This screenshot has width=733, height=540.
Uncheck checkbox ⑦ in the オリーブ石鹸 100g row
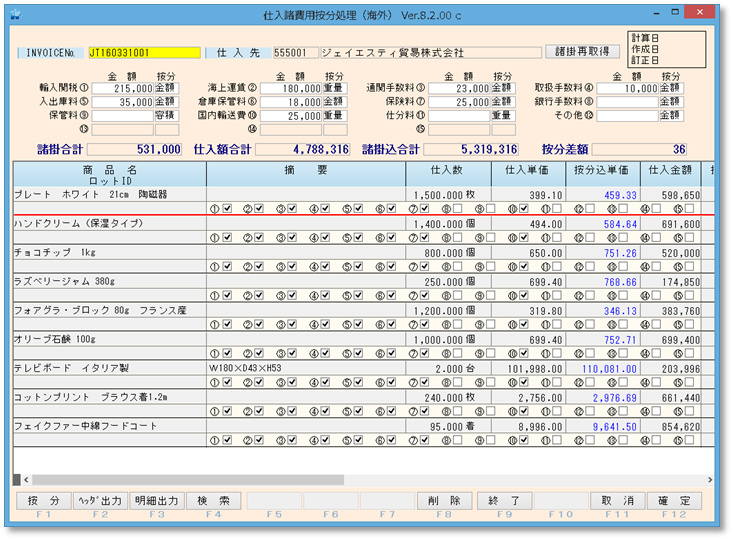424,353
